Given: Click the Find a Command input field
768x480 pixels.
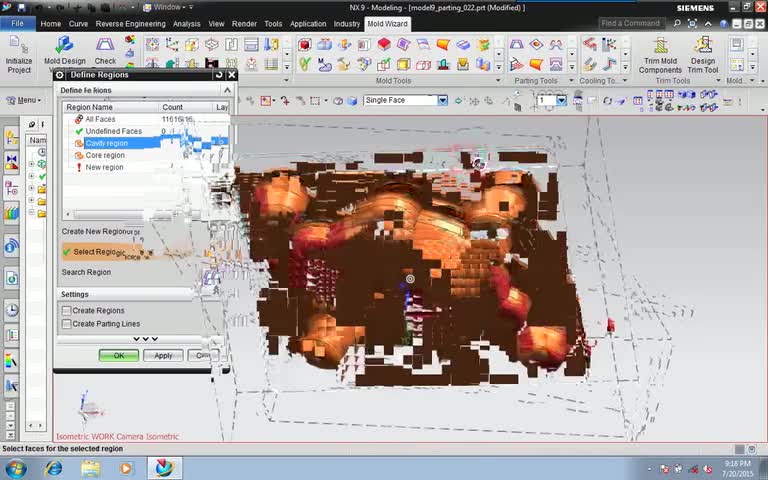Looking at the screenshot, I should pyautogui.click(x=631, y=23).
